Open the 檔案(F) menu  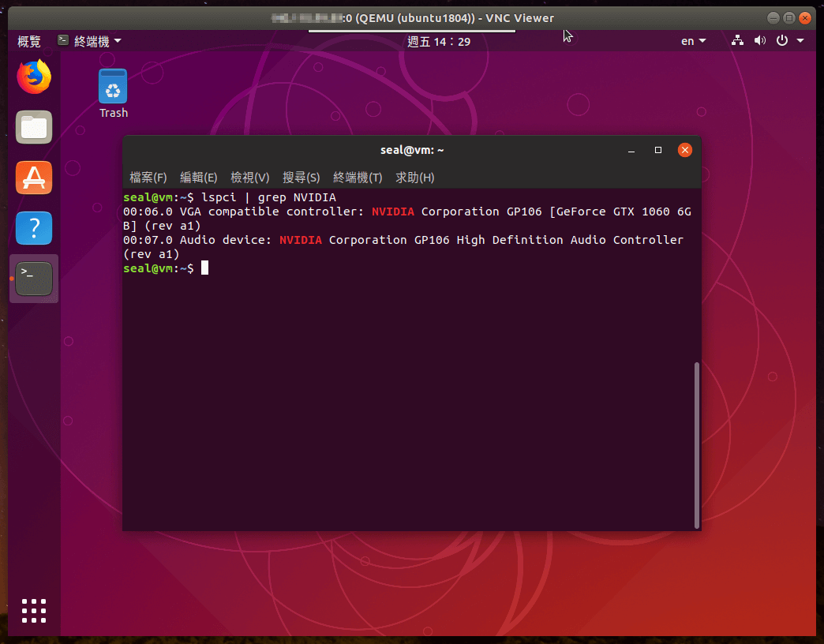tap(148, 178)
